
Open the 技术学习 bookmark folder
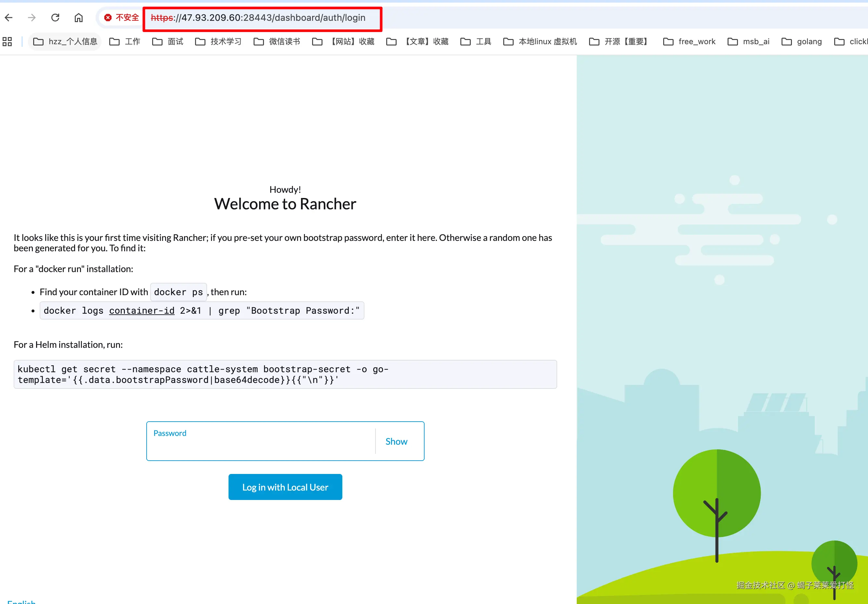pyautogui.click(x=218, y=42)
